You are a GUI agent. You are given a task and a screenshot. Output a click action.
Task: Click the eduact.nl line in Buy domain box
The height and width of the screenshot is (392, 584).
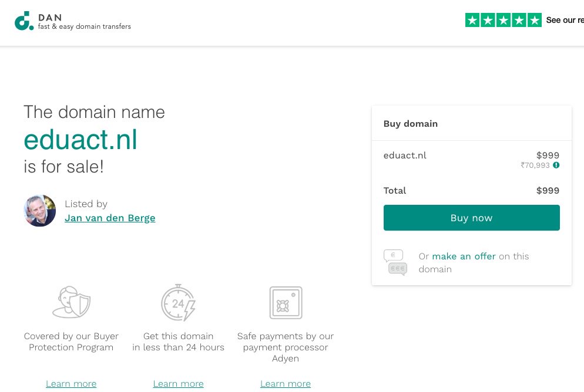pos(405,156)
